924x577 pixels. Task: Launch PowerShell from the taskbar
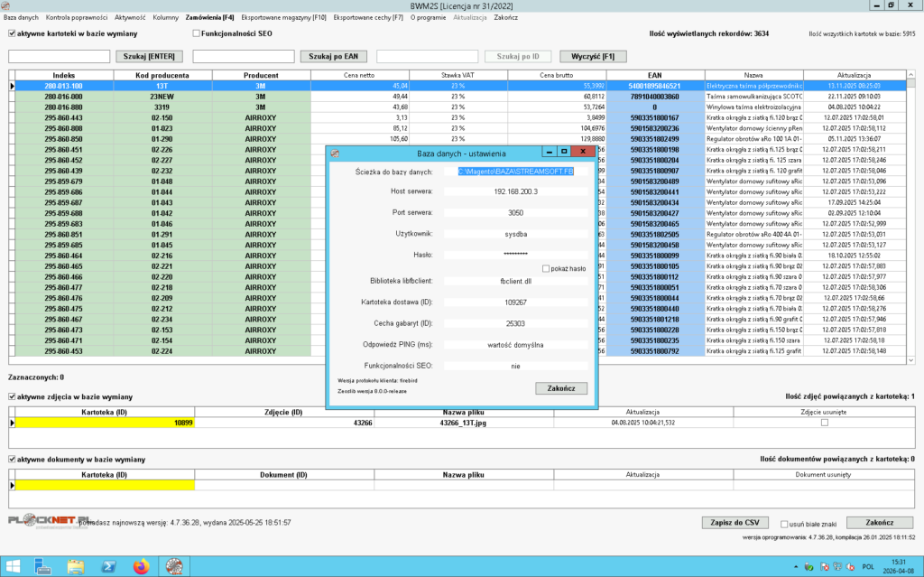pyautogui.click(x=107, y=566)
